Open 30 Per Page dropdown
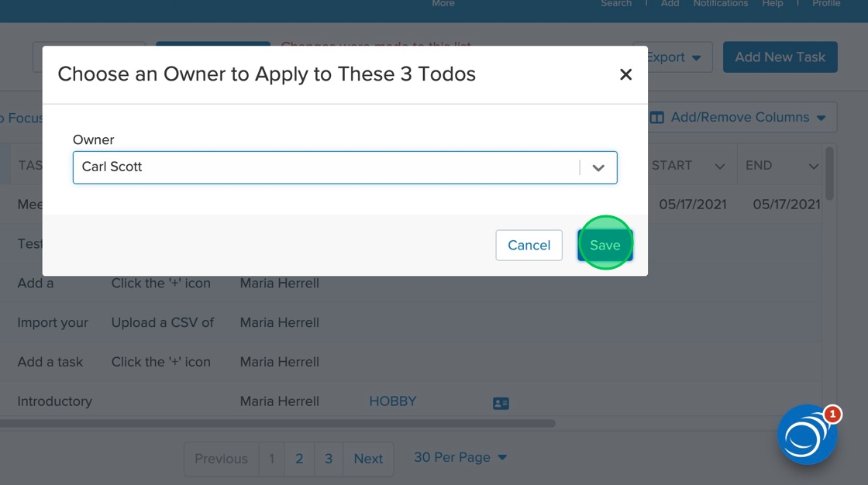 point(460,457)
